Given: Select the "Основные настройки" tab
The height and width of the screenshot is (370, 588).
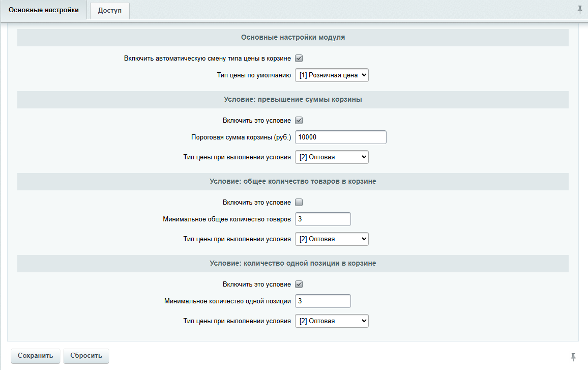Looking at the screenshot, I should pos(43,9).
